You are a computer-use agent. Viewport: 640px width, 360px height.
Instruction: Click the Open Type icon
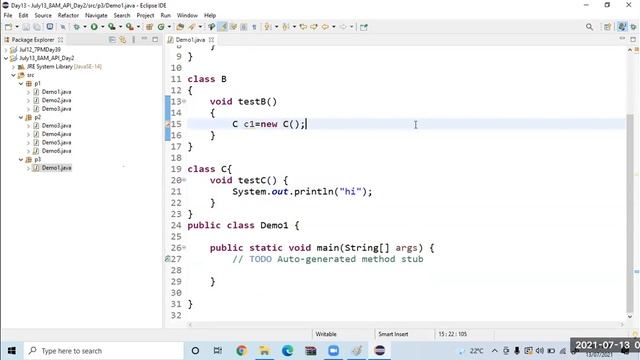click(x=180, y=27)
